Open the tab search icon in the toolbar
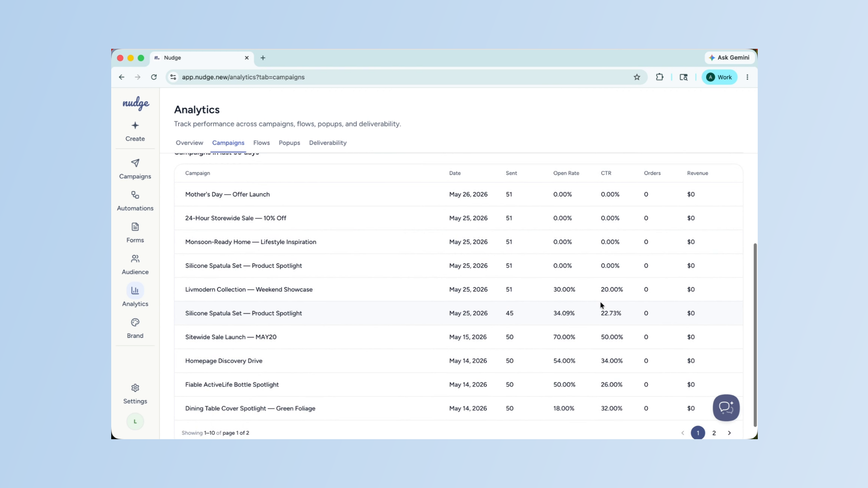Viewport: 868px width, 488px height. point(684,77)
